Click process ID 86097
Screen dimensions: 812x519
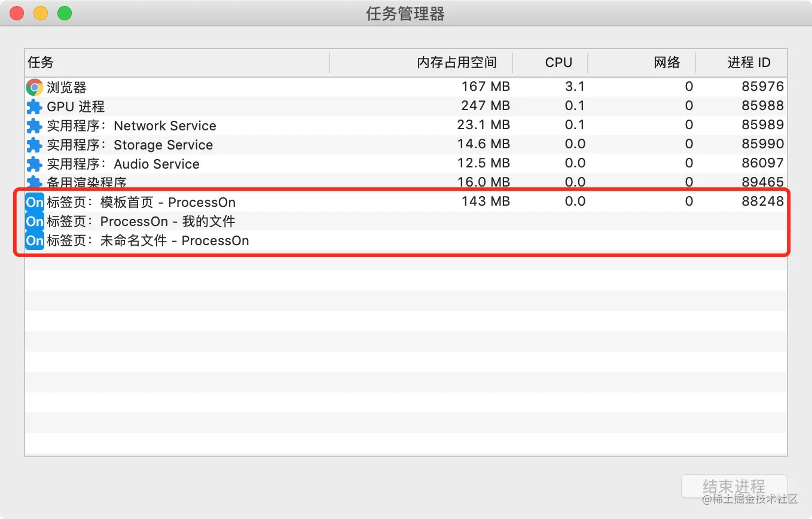(x=762, y=163)
